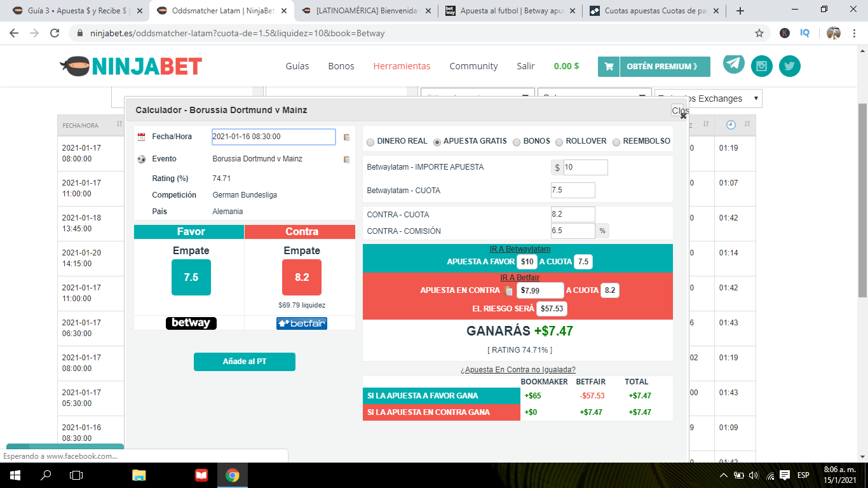Click red Contra Empate 8.2 odds box
Image resolution: width=868 pixels, height=488 pixels.
tap(302, 277)
